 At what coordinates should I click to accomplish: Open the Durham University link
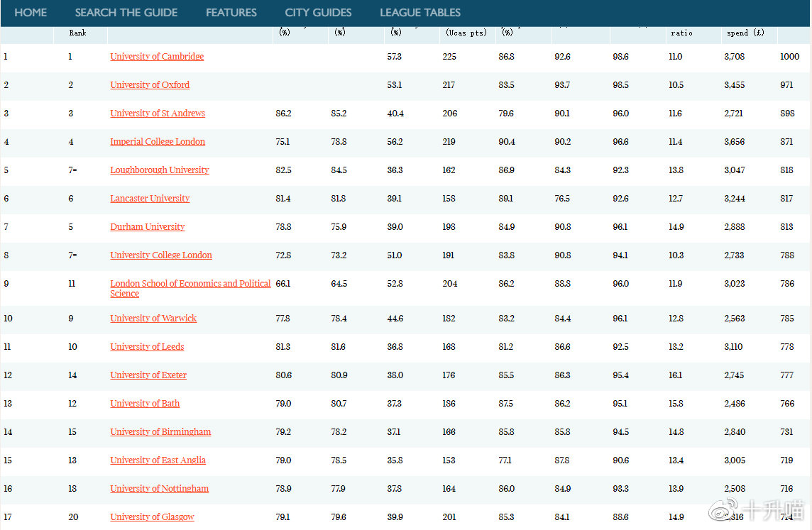[148, 227]
